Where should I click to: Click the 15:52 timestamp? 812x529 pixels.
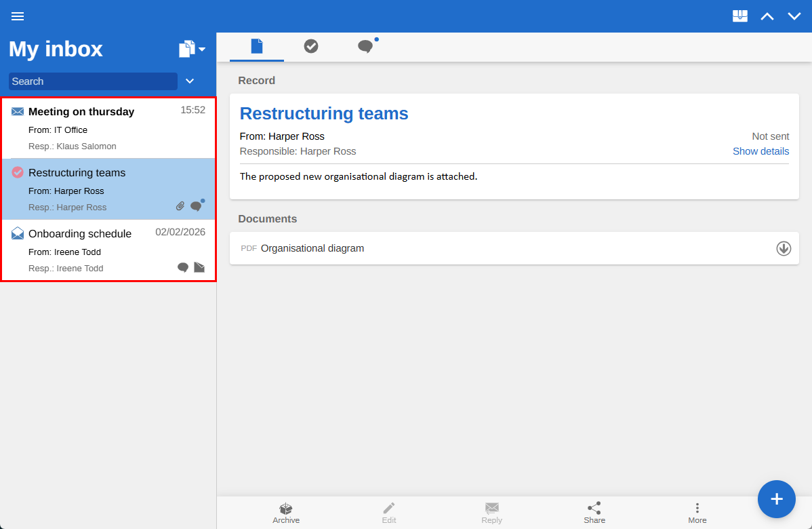(192, 110)
